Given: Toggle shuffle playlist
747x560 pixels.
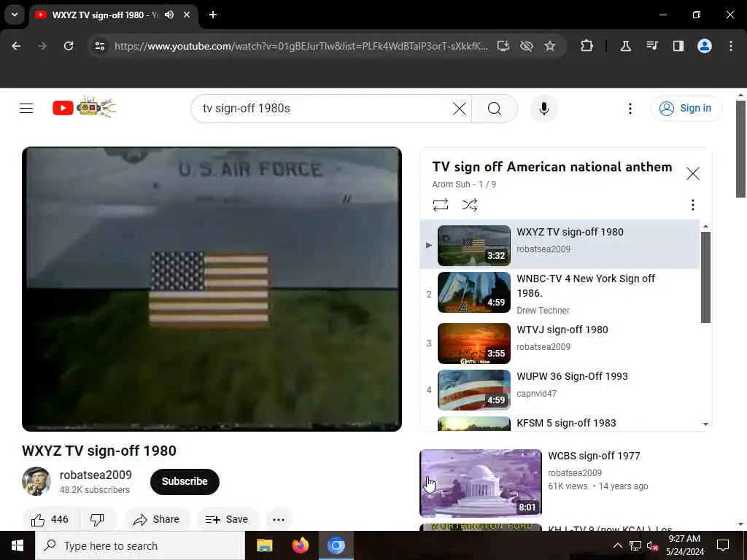Looking at the screenshot, I should [469, 205].
